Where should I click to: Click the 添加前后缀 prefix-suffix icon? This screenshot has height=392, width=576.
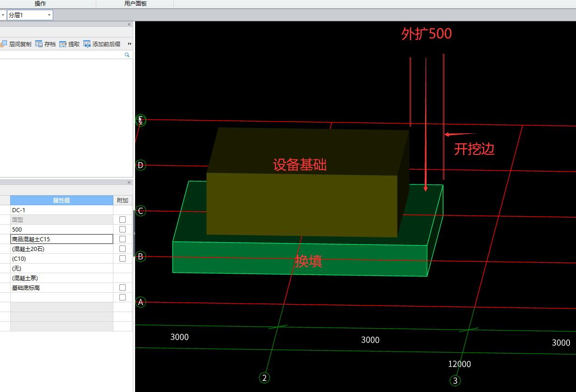click(87, 44)
